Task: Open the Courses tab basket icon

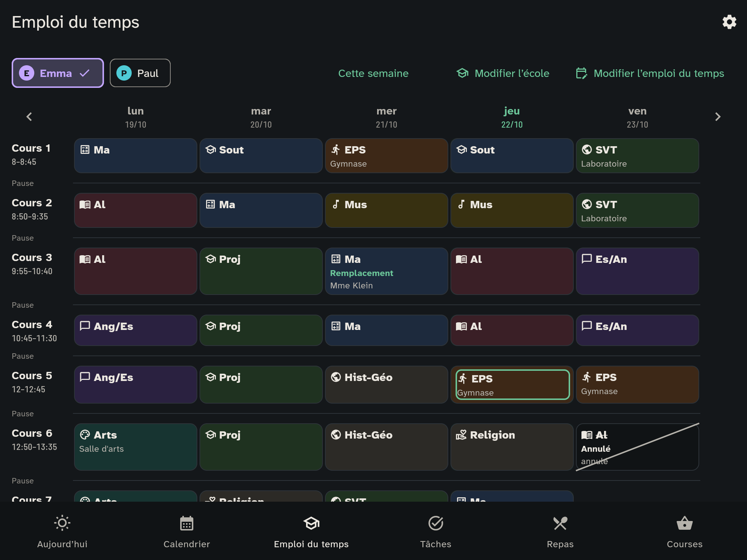Action: click(685, 524)
